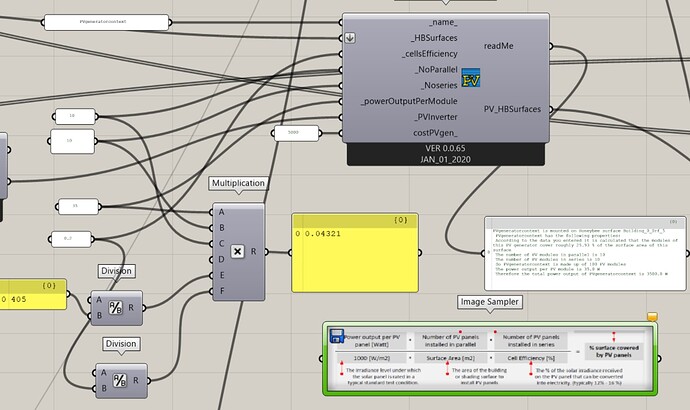This screenshot has height=410, width=690.
Task: Click 'Power output per PV panel [Watt]' box
Action: tap(372, 340)
